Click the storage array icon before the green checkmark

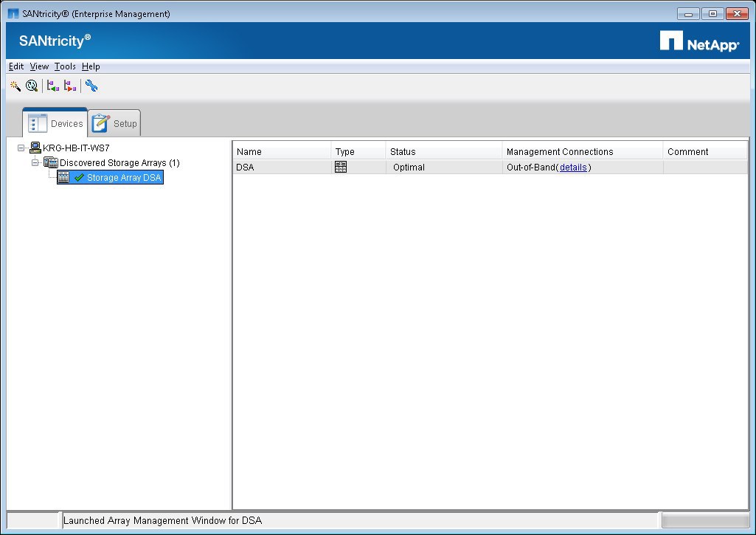pyautogui.click(x=63, y=178)
